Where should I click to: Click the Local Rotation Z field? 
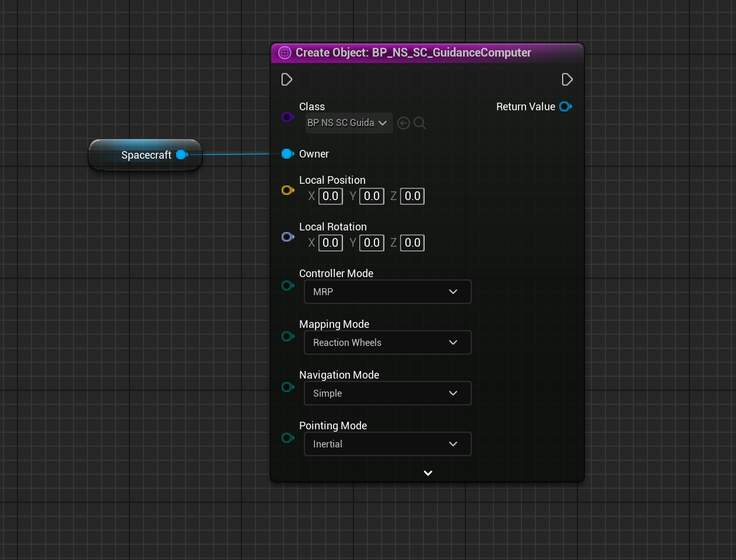coord(412,243)
